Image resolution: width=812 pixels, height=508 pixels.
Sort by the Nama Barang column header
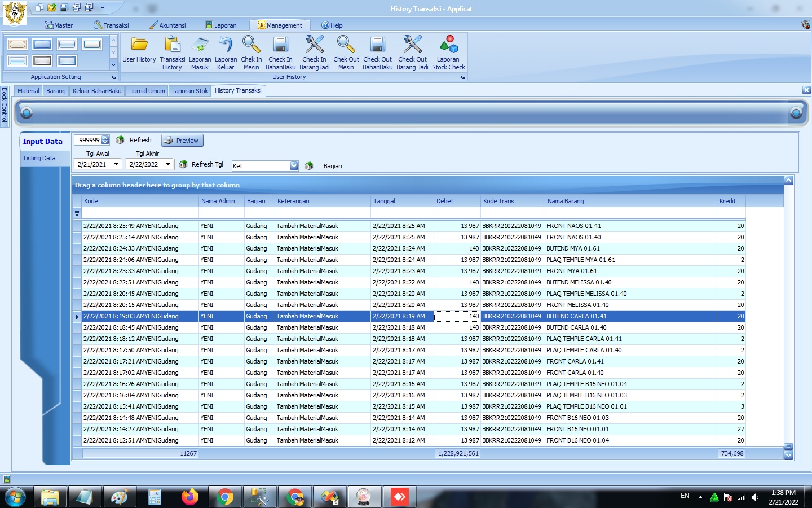click(566, 201)
